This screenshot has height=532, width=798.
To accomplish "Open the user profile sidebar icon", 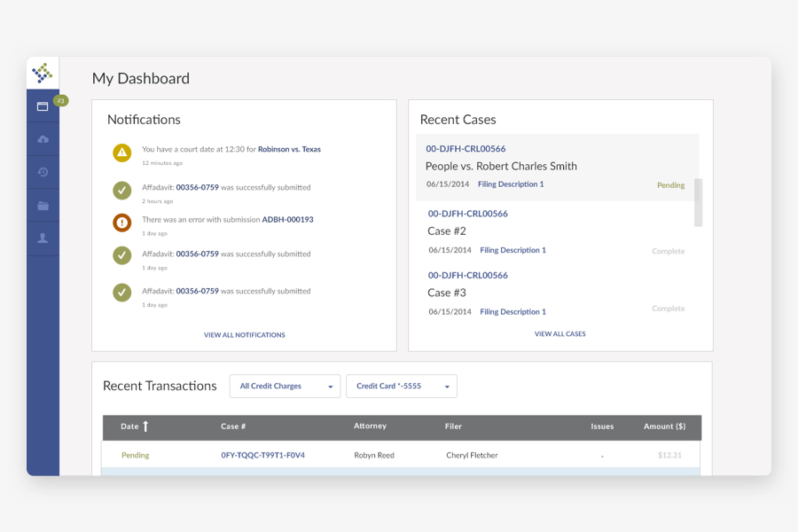I will [x=43, y=238].
